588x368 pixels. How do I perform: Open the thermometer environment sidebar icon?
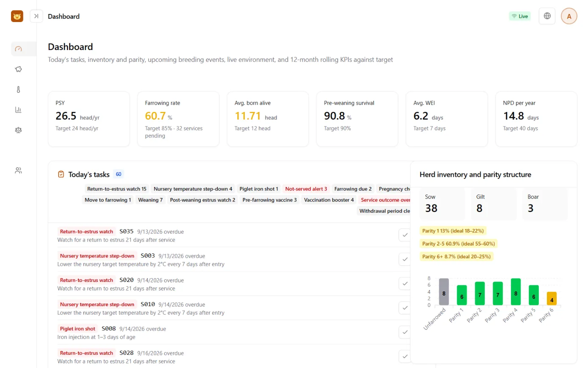pos(18,89)
